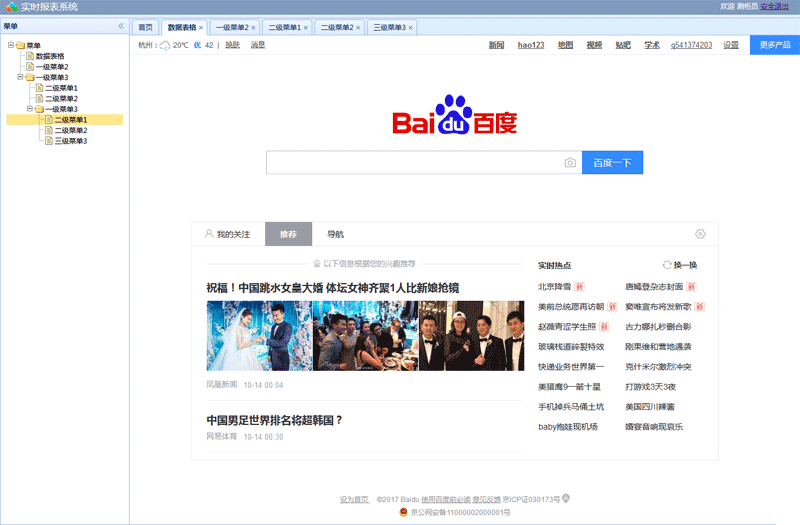Collapse the root 菜单 tree node

point(10,45)
